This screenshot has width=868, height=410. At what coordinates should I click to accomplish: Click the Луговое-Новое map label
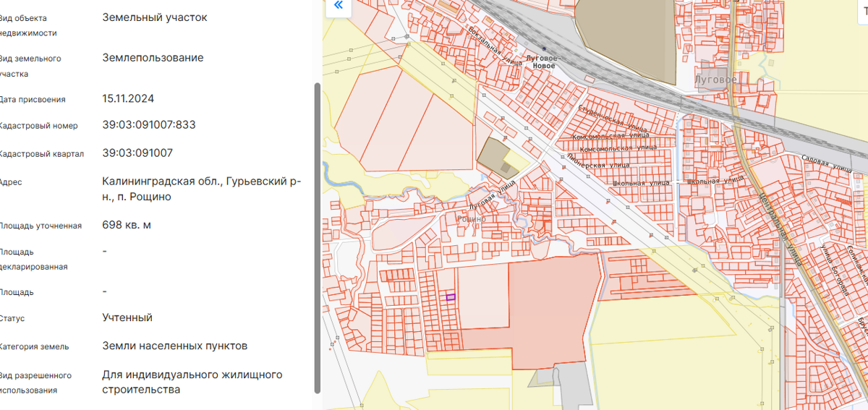click(x=541, y=61)
